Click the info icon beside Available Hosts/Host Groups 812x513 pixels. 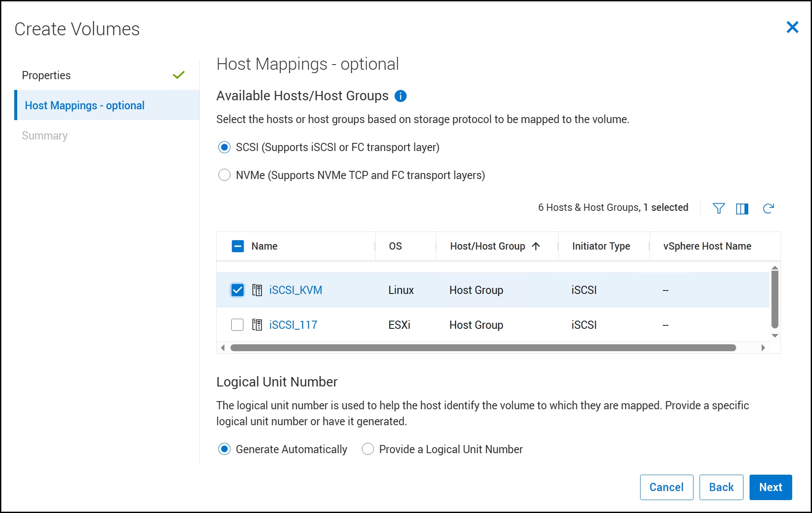400,96
